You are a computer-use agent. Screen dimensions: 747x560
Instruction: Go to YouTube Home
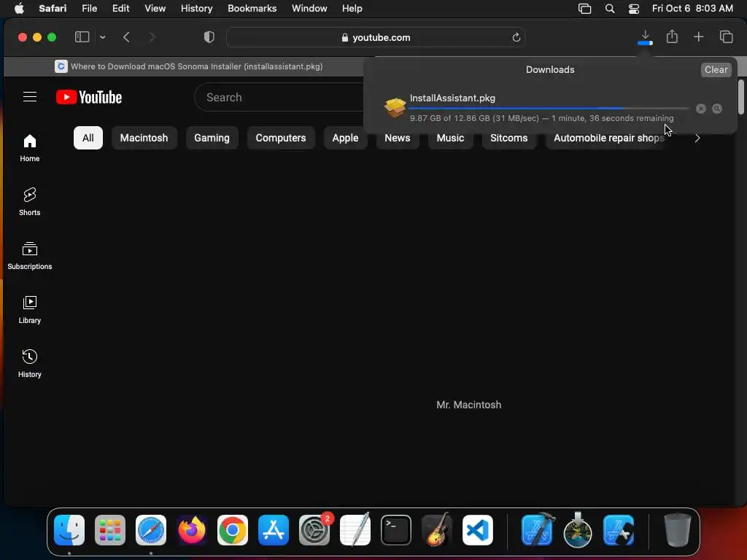pos(29,147)
